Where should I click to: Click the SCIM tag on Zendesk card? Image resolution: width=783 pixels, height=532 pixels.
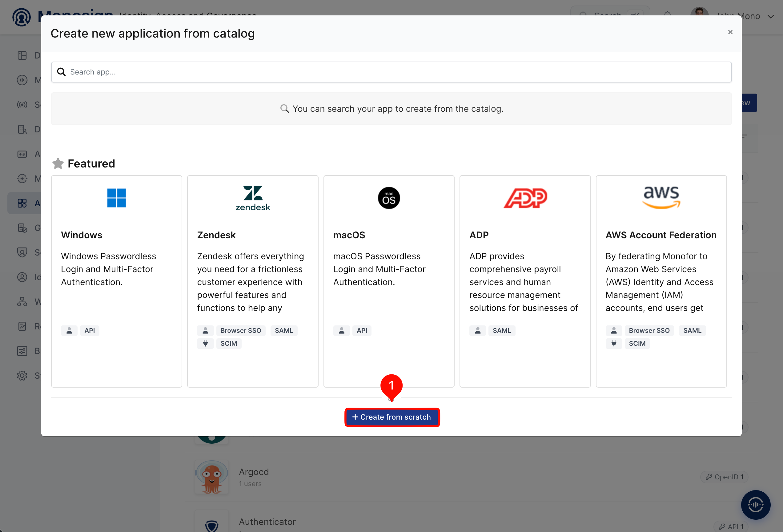point(229,343)
